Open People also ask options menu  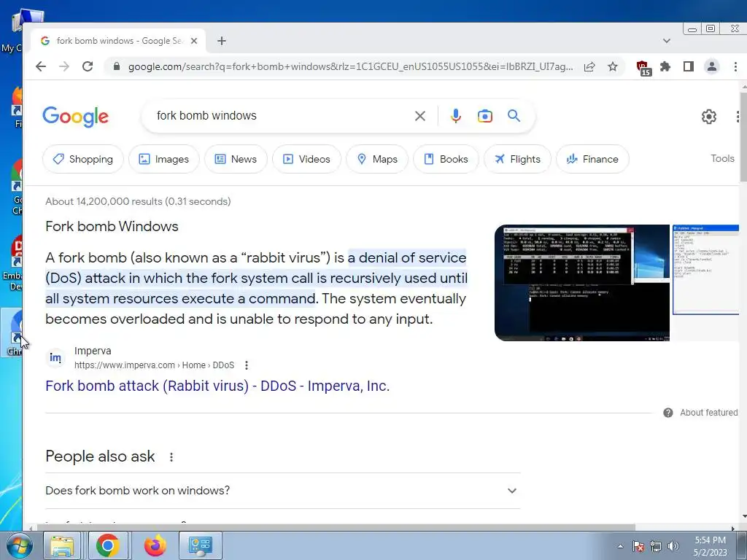(171, 457)
